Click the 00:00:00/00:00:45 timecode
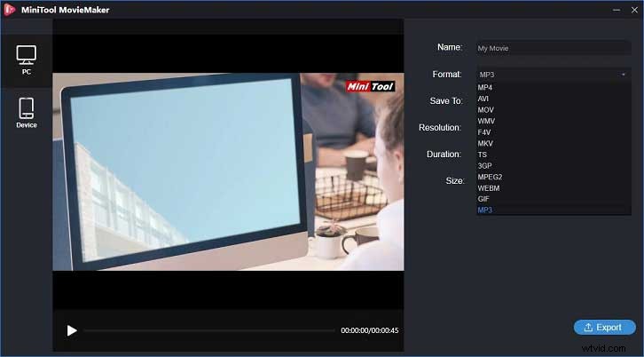 [x=370, y=330]
